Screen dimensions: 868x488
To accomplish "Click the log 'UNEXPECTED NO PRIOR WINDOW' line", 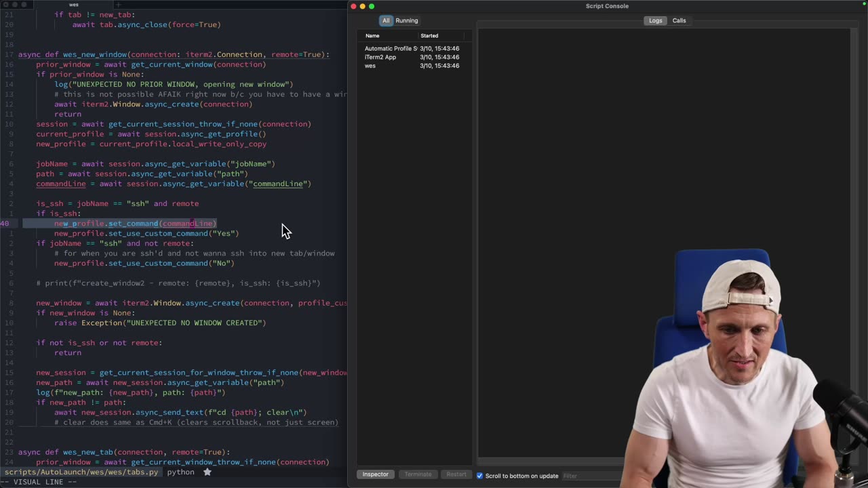I will pyautogui.click(x=174, y=84).
